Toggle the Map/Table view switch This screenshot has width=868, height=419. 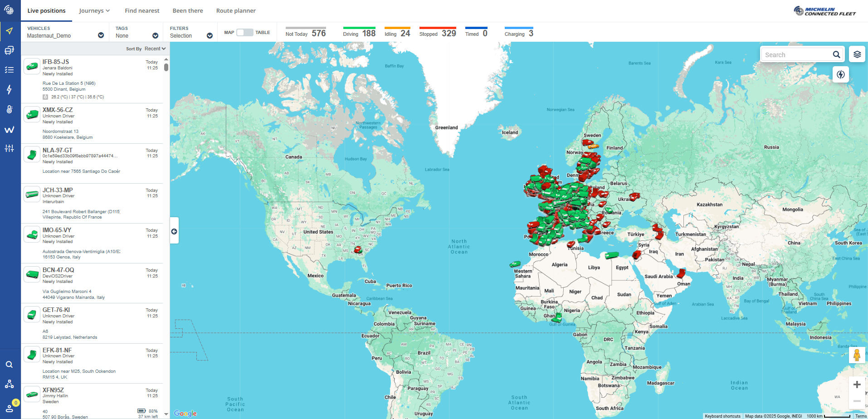tap(245, 33)
